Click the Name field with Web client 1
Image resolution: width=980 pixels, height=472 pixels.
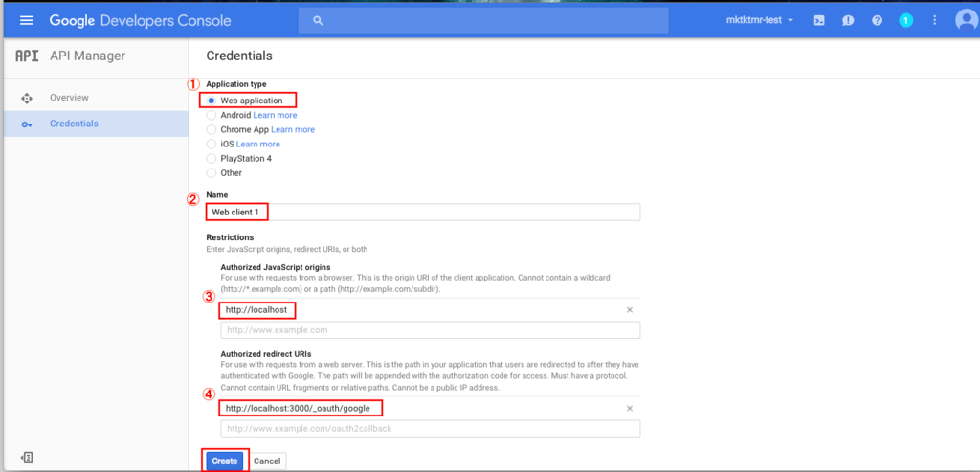click(423, 212)
